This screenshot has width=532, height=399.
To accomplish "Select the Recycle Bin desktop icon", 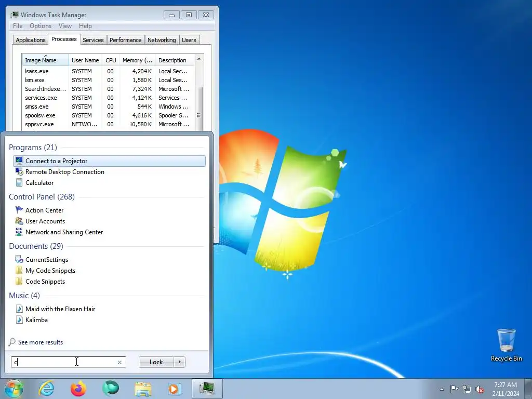I will 506,345.
